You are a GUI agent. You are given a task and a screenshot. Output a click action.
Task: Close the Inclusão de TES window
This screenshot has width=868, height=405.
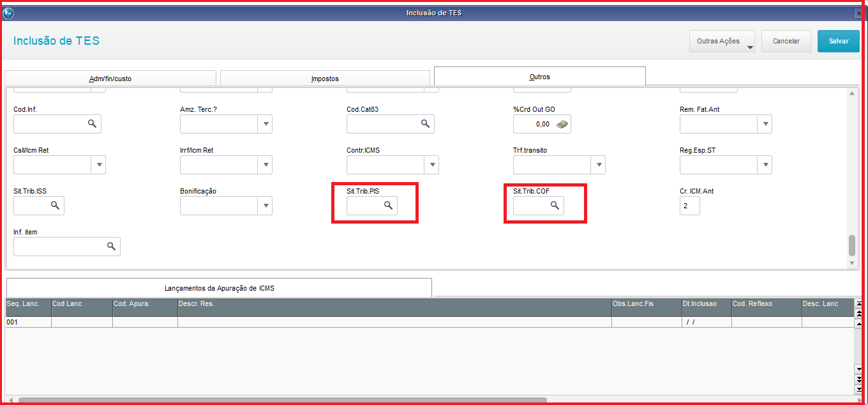tap(858, 13)
